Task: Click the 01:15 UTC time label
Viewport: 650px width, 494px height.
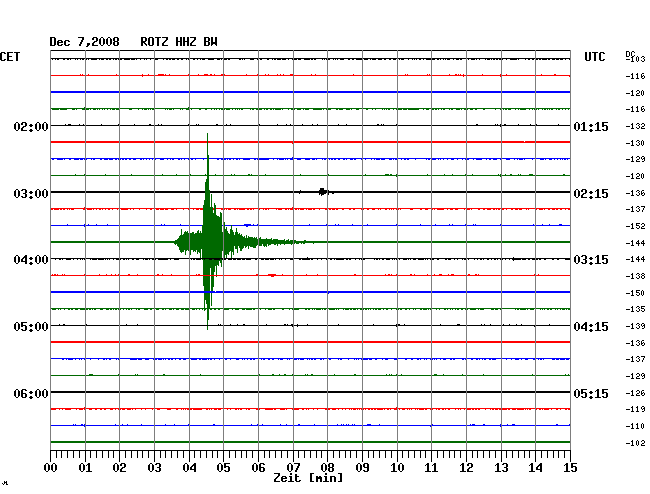Action: pos(591,126)
